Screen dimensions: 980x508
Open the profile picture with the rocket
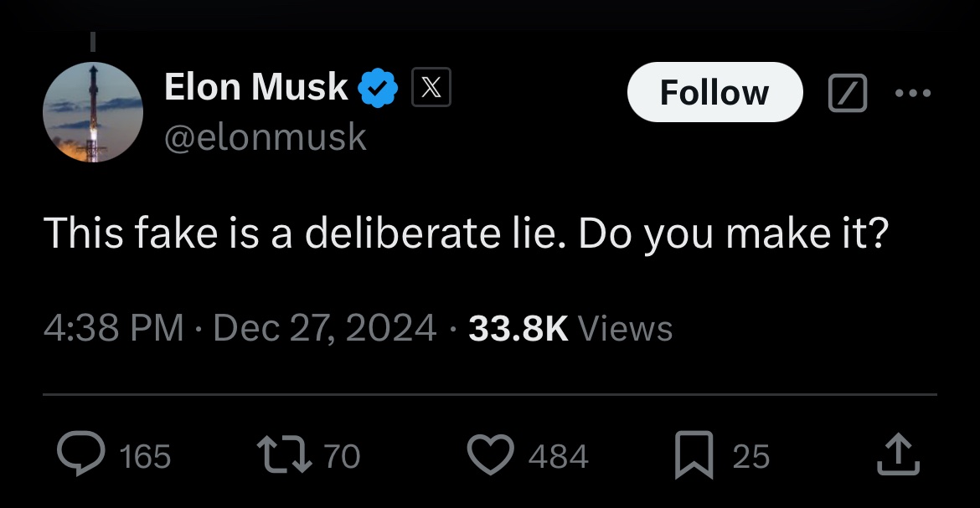tap(93, 112)
